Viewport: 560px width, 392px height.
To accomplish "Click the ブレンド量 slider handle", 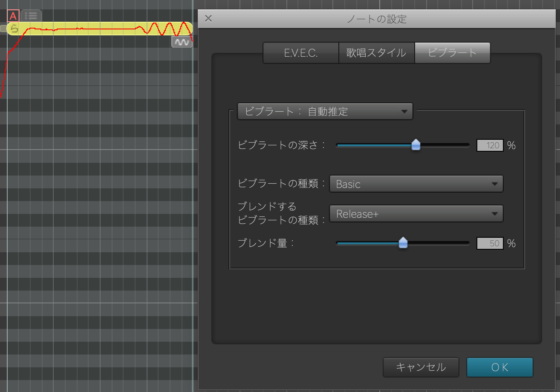I will (x=403, y=243).
